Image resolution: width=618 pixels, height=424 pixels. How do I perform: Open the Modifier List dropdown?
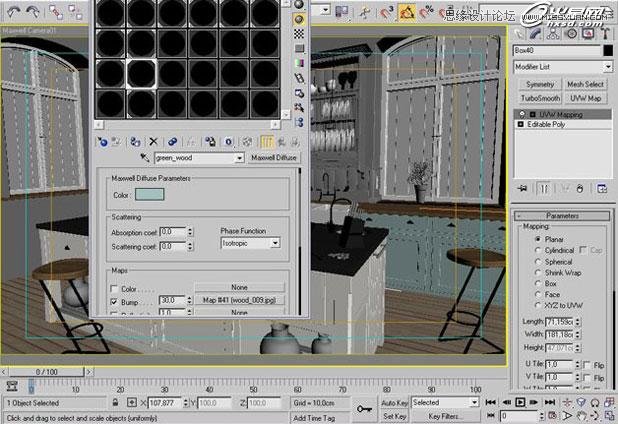click(x=561, y=66)
